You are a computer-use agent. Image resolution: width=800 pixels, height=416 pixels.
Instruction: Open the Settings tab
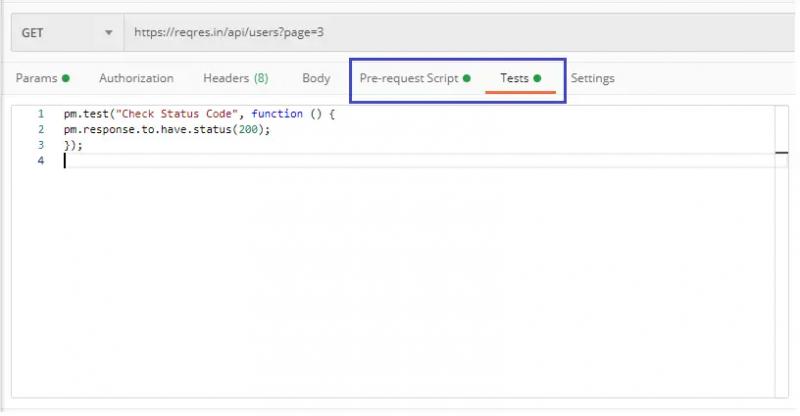[x=592, y=78]
